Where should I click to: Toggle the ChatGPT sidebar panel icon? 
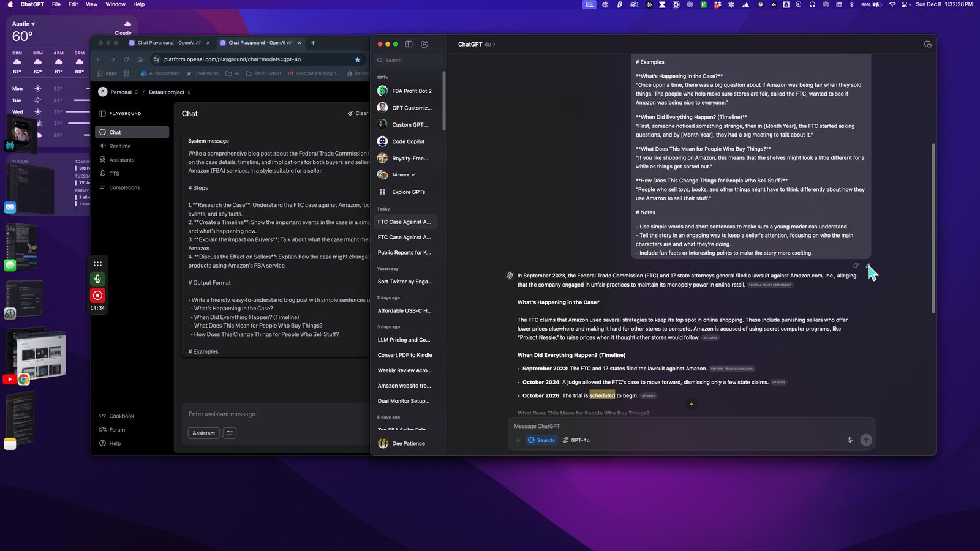click(409, 44)
